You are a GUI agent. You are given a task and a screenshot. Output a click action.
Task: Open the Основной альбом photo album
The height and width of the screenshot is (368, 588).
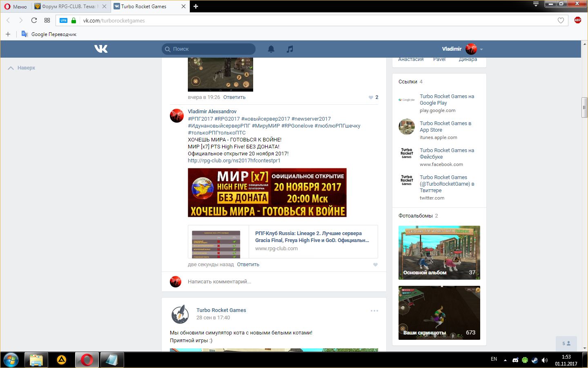click(439, 253)
